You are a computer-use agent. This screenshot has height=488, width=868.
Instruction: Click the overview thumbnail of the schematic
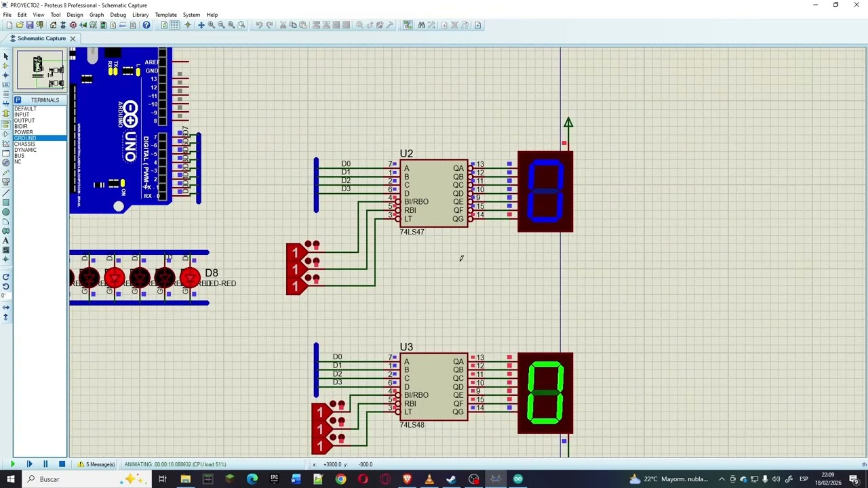pyautogui.click(x=40, y=70)
